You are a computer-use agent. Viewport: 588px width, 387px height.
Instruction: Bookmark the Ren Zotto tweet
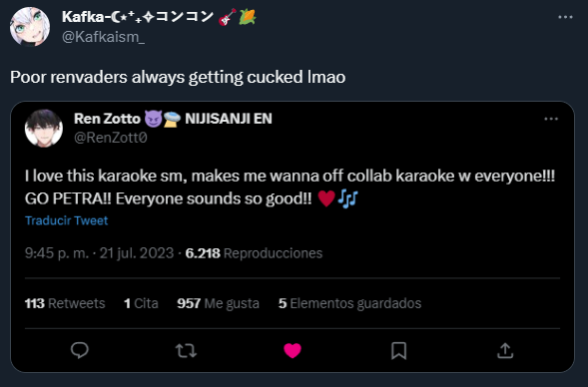[398, 351]
